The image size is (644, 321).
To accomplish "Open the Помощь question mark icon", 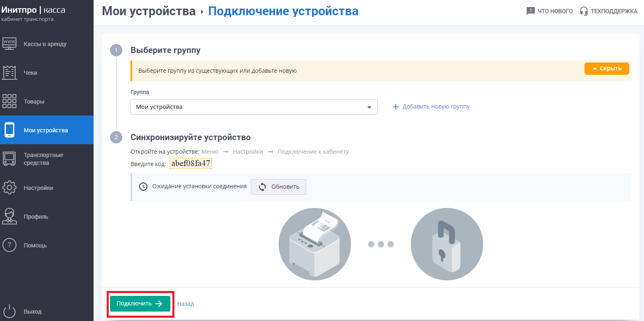I will [9, 245].
